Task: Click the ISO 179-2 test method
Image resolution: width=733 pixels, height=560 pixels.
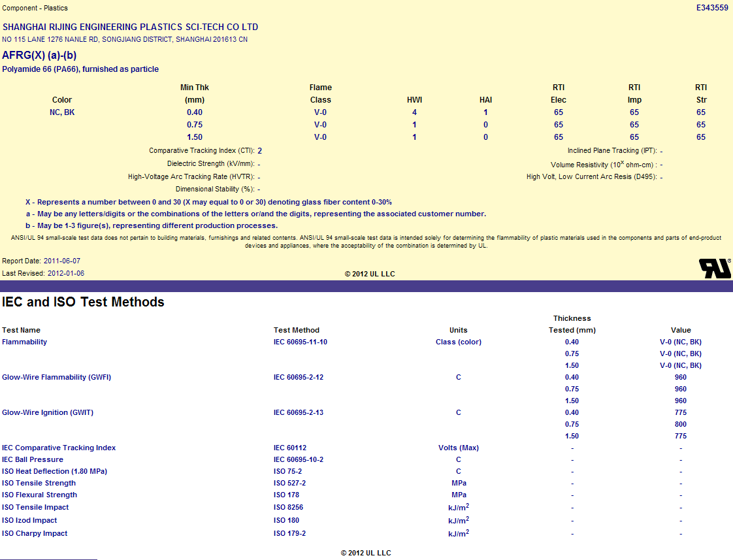Action: [x=289, y=533]
